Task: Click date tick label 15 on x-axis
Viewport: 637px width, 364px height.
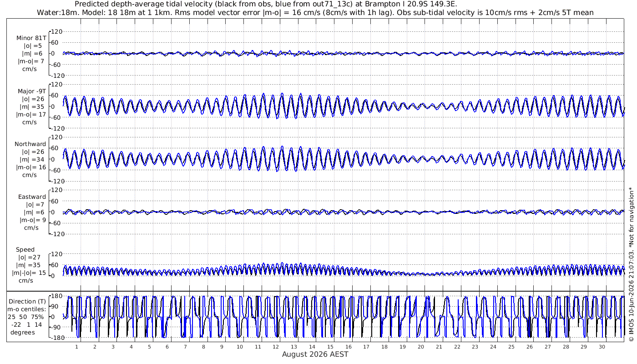Action: pyautogui.click(x=330, y=347)
